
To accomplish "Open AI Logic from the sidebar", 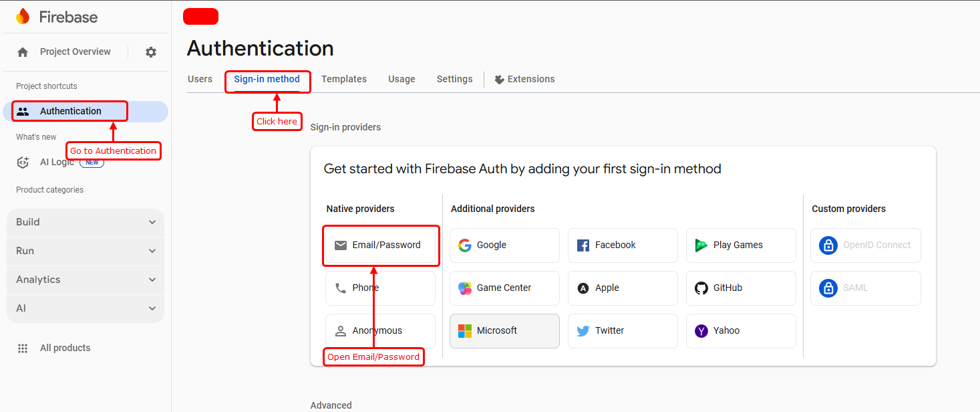I will point(56,162).
